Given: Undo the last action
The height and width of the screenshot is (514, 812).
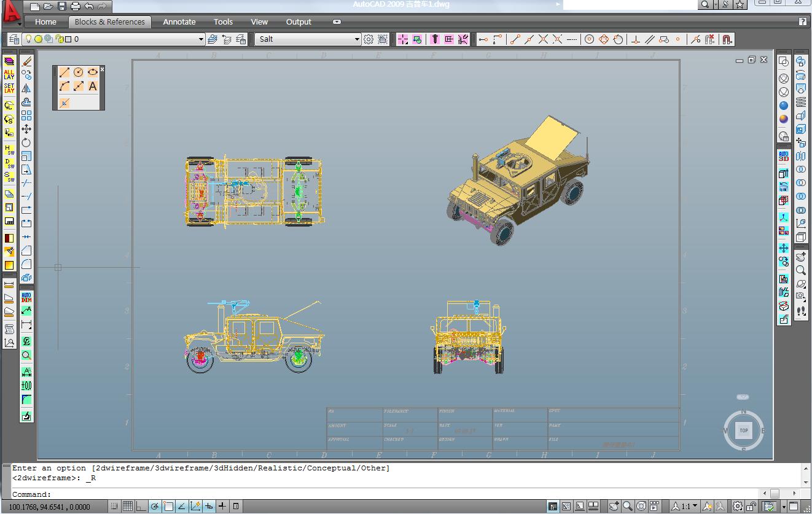Looking at the screenshot, I should [88, 7].
